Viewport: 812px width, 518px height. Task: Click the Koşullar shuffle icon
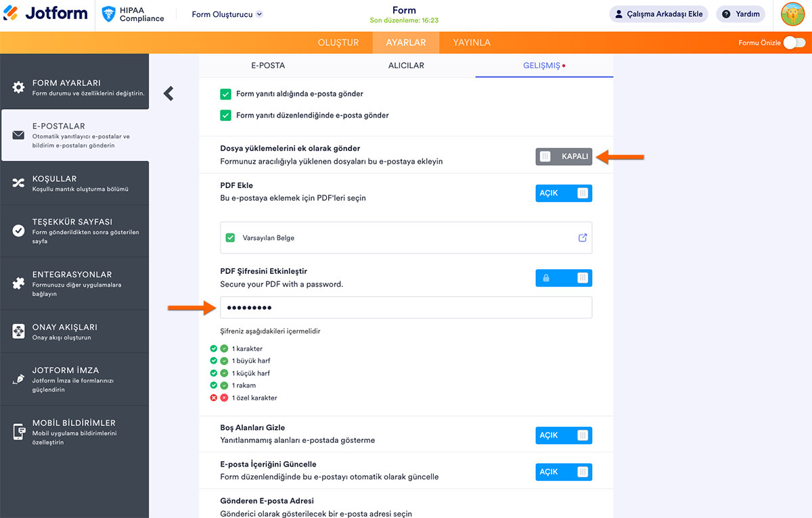19,183
